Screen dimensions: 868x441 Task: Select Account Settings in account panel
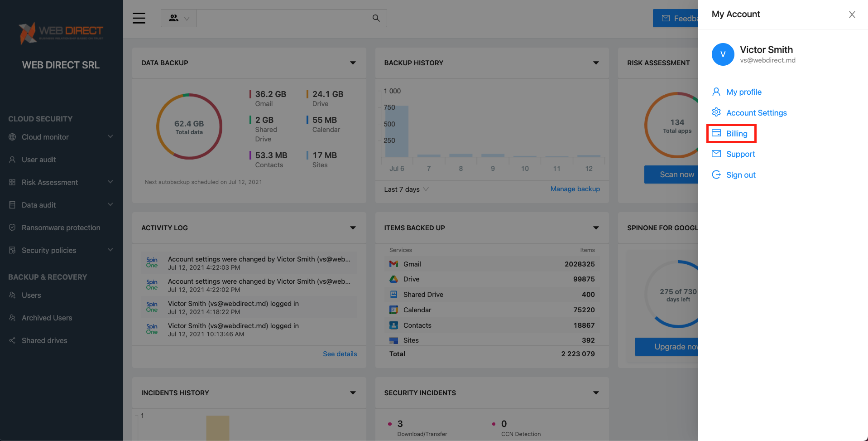pyautogui.click(x=756, y=113)
